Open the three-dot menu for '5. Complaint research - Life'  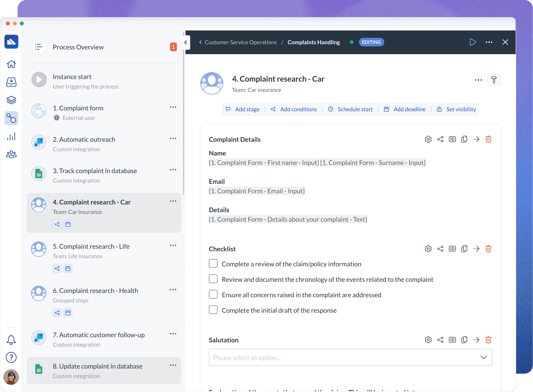pyautogui.click(x=173, y=245)
